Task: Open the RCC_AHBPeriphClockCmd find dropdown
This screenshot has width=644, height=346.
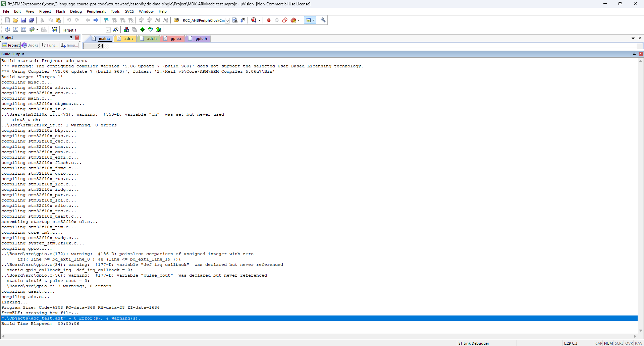Action: coord(227,20)
